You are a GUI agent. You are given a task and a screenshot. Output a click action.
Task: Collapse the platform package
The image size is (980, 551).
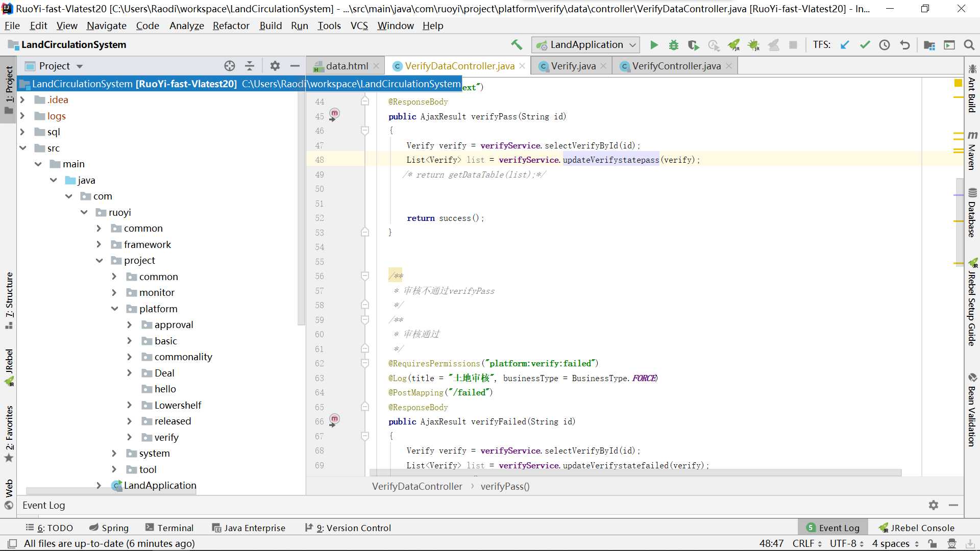click(114, 309)
